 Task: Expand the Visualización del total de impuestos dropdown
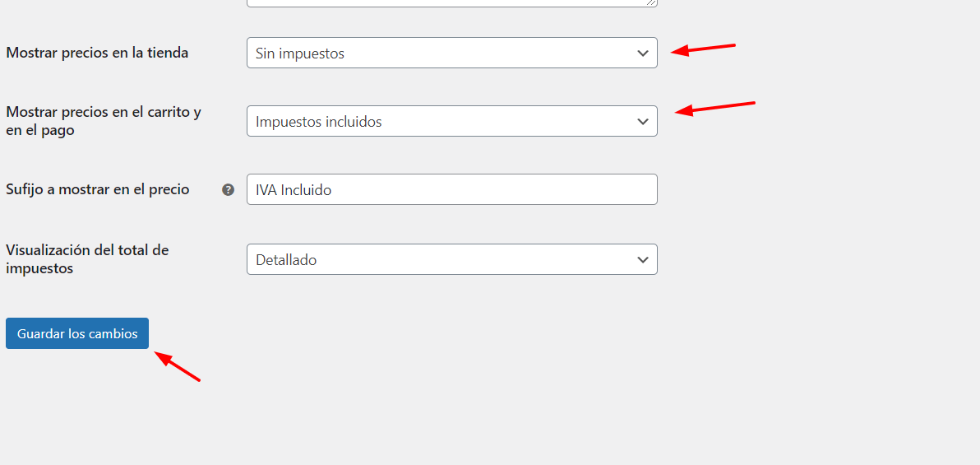click(x=452, y=260)
